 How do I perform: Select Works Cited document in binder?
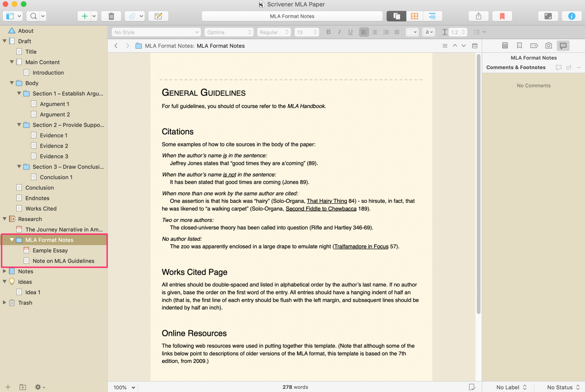[x=41, y=209]
